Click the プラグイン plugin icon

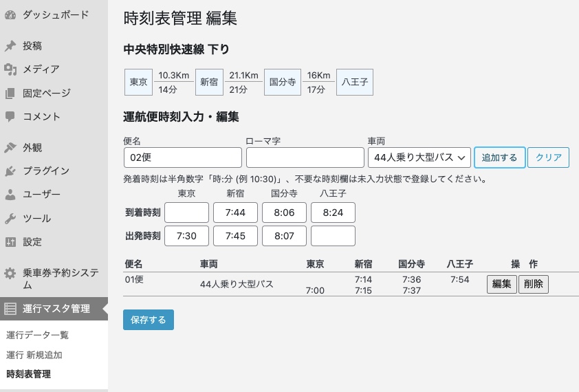coord(10,171)
